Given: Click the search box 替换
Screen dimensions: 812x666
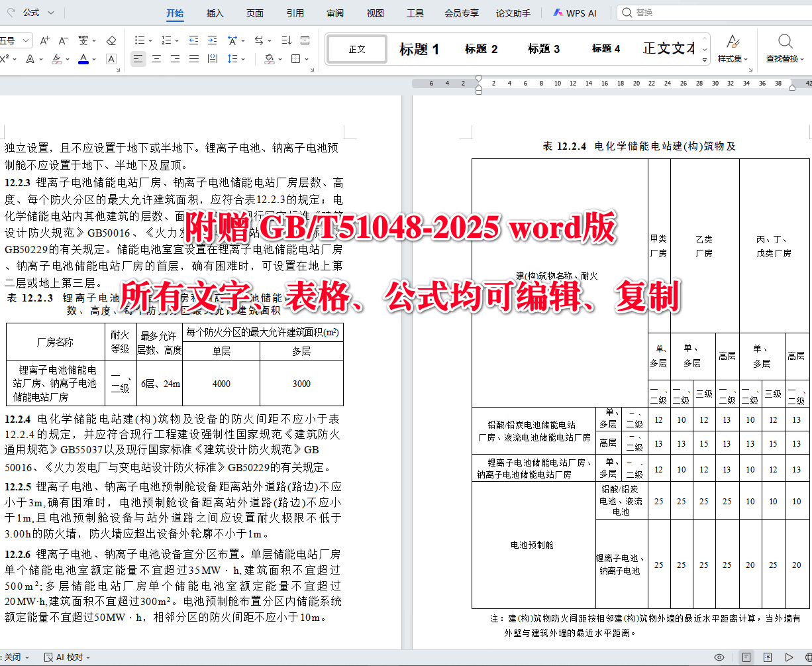Looking at the screenshot, I should pos(715,13).
